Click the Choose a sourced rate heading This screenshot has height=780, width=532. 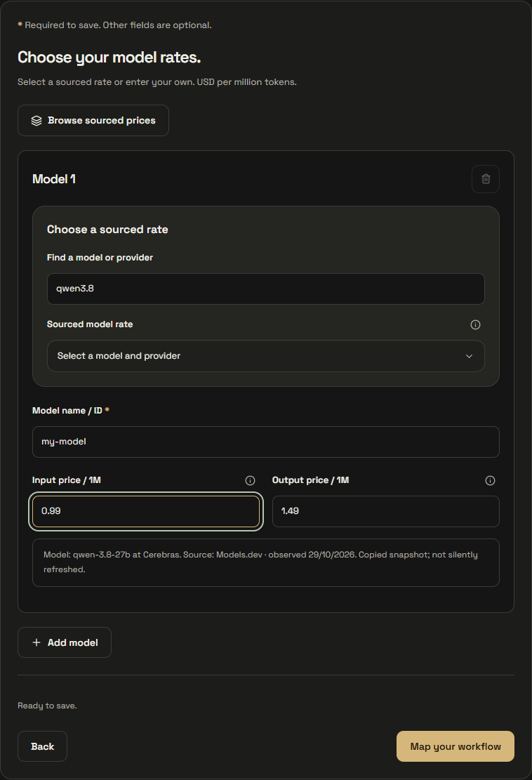[107, 230]
